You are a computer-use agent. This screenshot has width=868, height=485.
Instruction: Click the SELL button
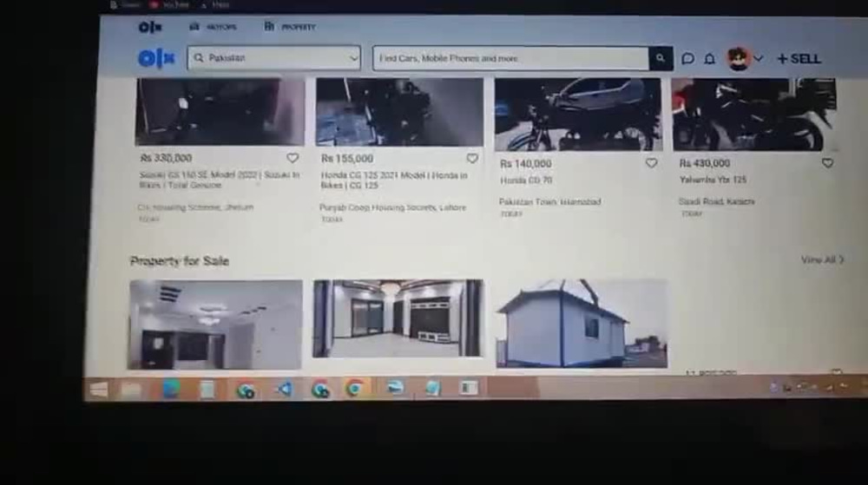tap(799, 59)
